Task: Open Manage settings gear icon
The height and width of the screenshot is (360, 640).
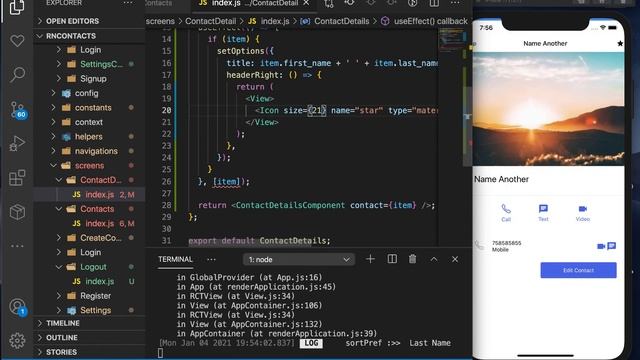Action: (17, 340)
